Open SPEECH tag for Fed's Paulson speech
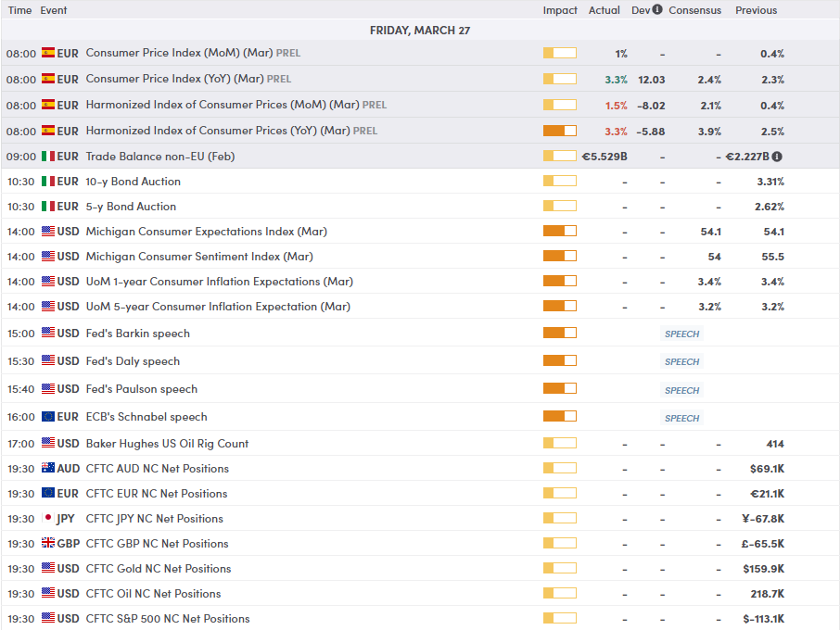The height and width of the screenshot is (630, 840). (682, 390)
